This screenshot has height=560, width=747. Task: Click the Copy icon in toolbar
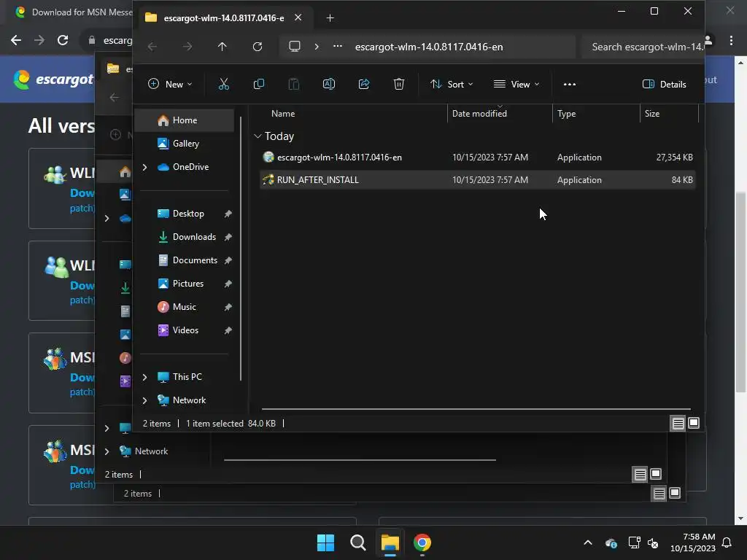point(259,85)
